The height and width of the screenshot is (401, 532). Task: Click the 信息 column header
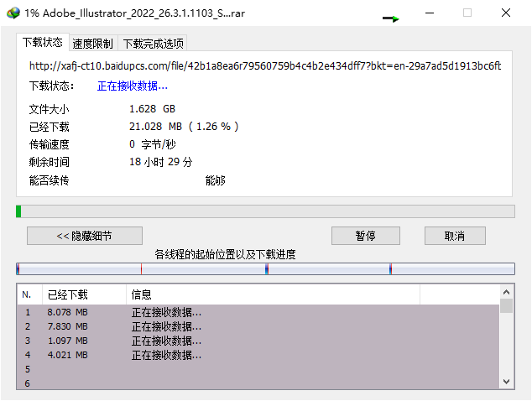click(273, 294)
